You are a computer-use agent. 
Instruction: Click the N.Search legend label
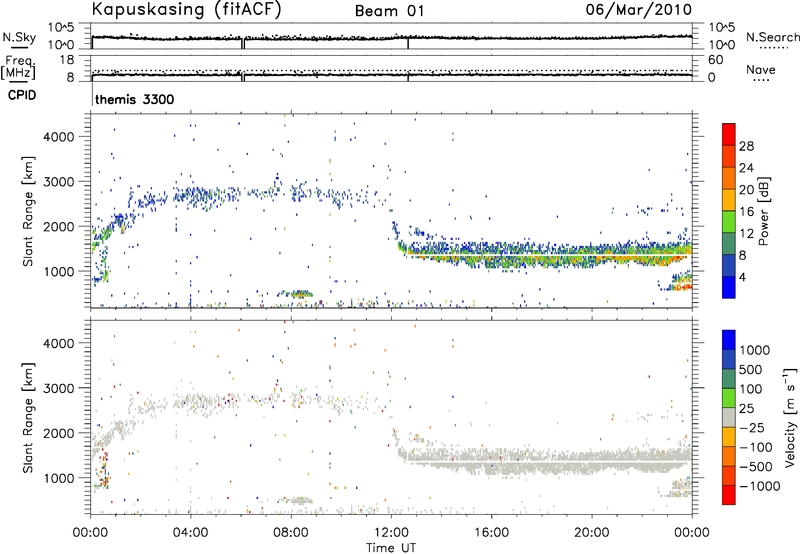(x=773, y=37)
